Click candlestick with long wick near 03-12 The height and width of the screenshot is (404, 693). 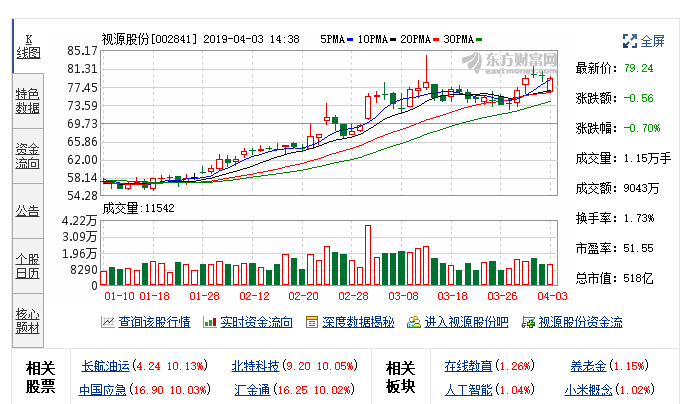pyautogui.click(x=426, y=73)
